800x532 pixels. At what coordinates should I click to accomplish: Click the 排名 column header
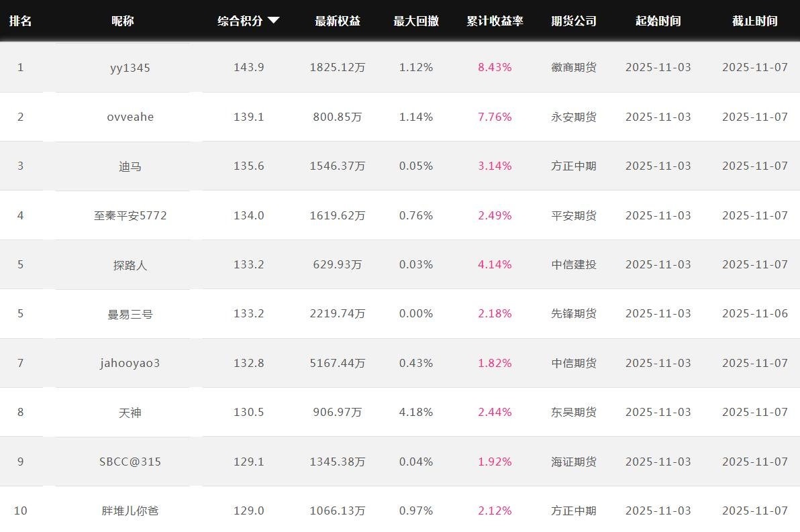point(20,21)
